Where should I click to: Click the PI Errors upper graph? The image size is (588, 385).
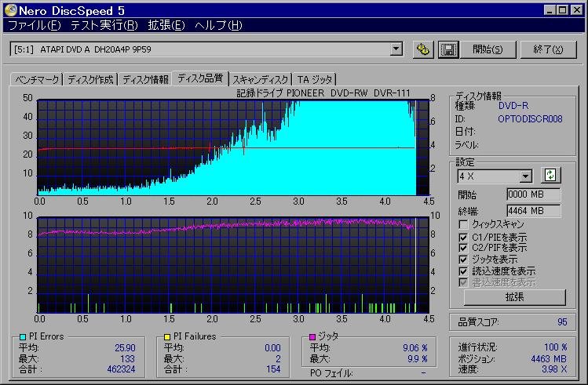(x=233, y=147)
